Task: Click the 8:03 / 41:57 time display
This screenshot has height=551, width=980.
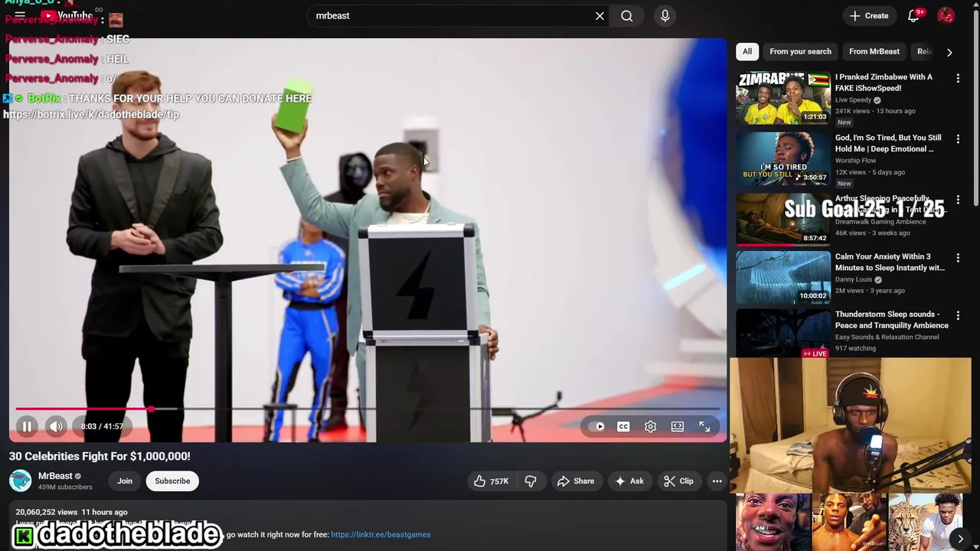Action: 102,426
